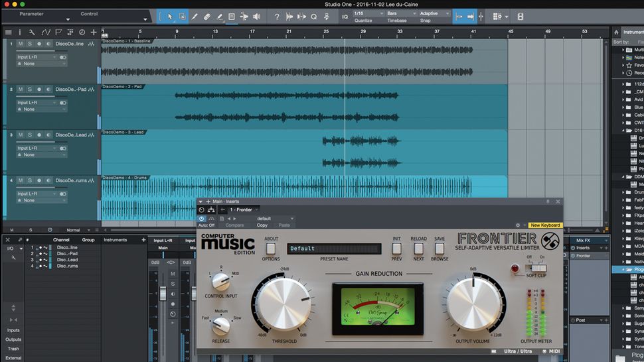Click the Q quantize icon

tap(314, 17)
